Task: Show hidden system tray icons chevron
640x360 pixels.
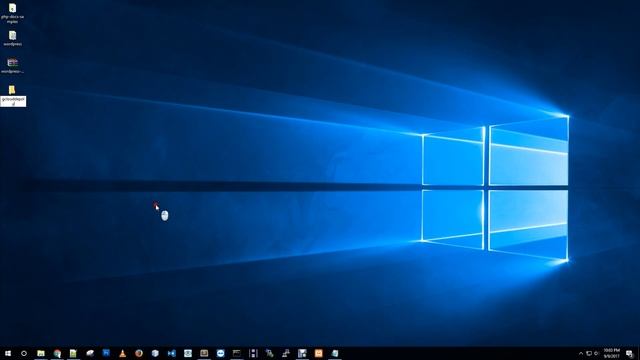Action: [x=581, y=353]
